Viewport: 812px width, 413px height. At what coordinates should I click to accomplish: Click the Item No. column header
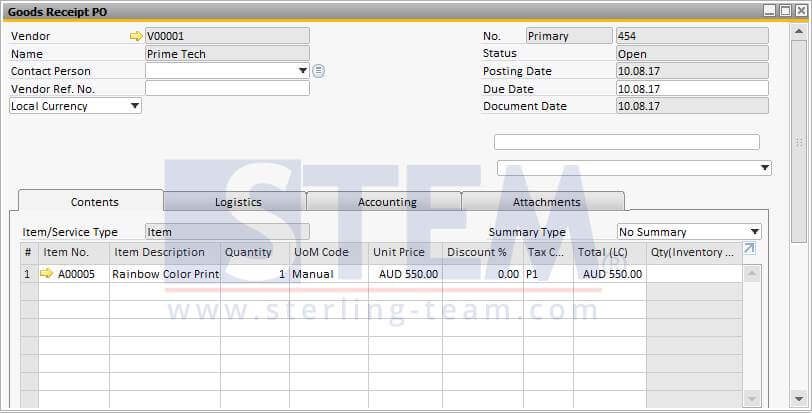click(74, 253)
